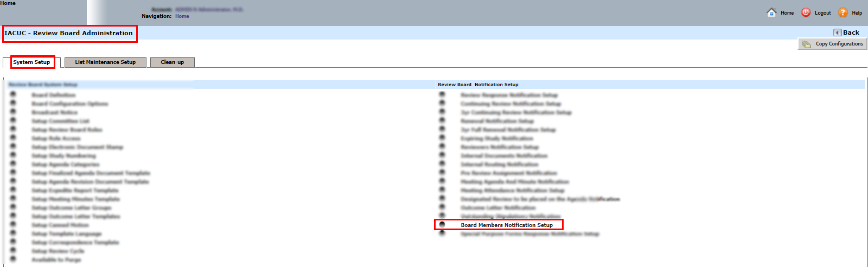Click the bullet beside Board Definition
This screenshot has height=267, width=868.
click(13, 94)
